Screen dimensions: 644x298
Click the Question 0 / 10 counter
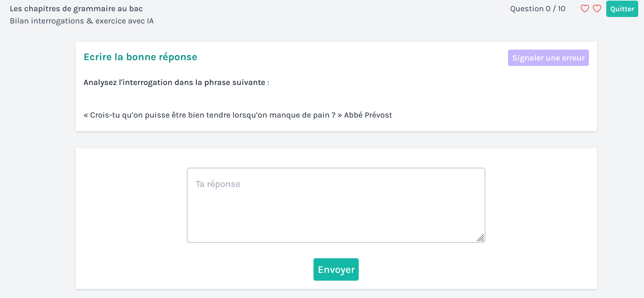(537, 8)
